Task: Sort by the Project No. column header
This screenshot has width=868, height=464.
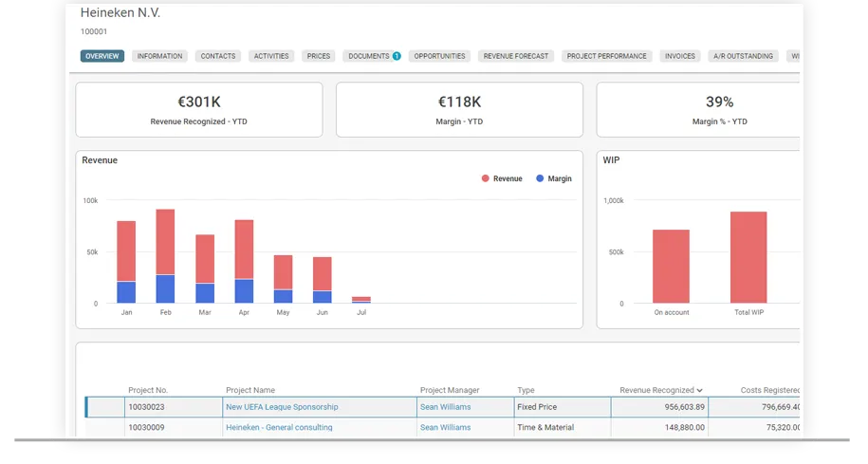Action: 148,390
